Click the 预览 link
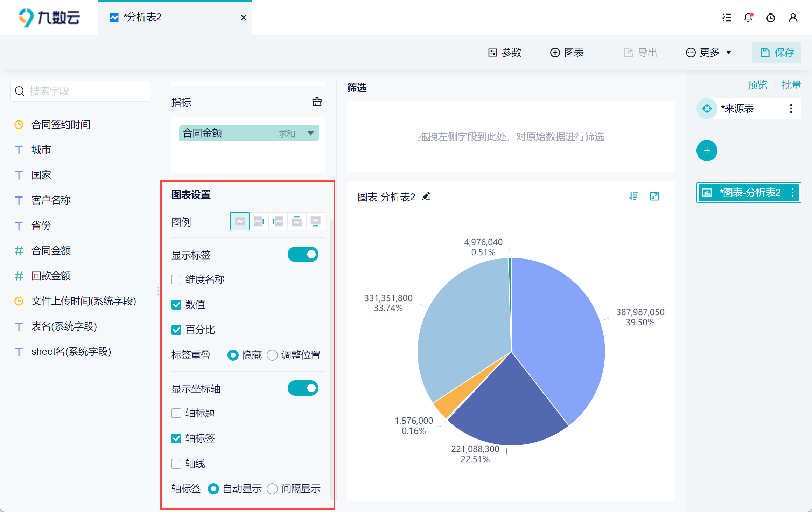 click(757, 85)
